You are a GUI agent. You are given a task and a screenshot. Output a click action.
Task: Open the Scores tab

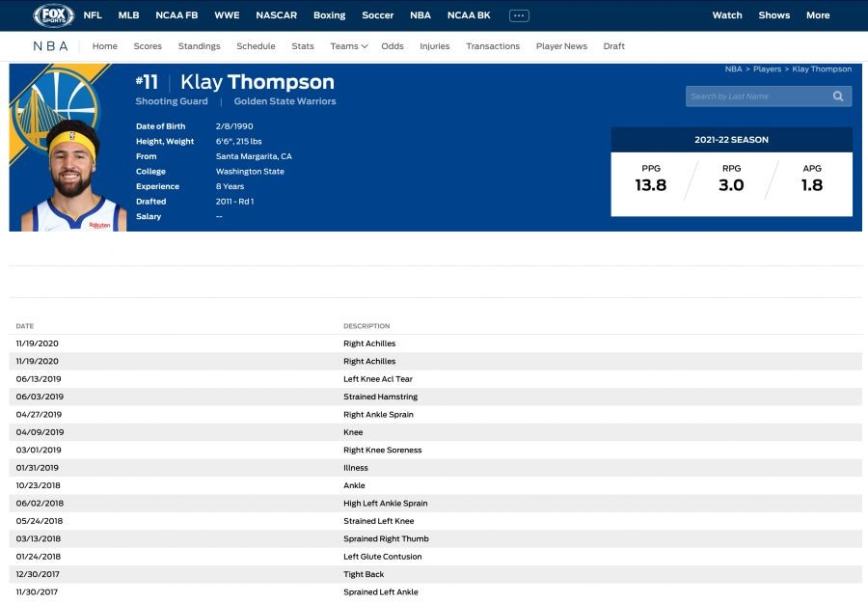(148, 46)
